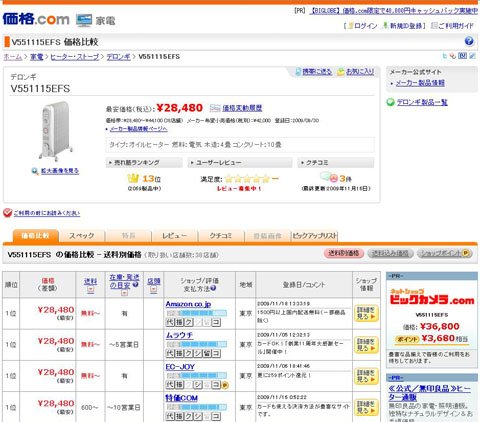Click the 代 payment icon for Amazon.co.jp
The height and width of the screenshot is (422, 480).
point(170,322)
